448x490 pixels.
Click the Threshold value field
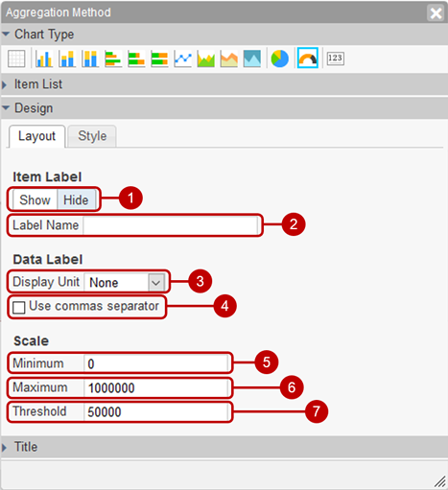(x=156, y=412)
